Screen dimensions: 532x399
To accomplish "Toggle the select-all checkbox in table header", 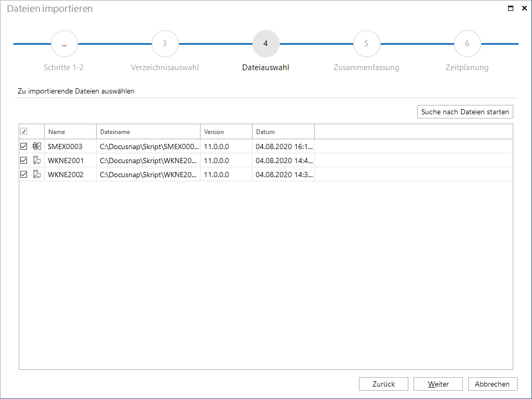I will 24,131.
